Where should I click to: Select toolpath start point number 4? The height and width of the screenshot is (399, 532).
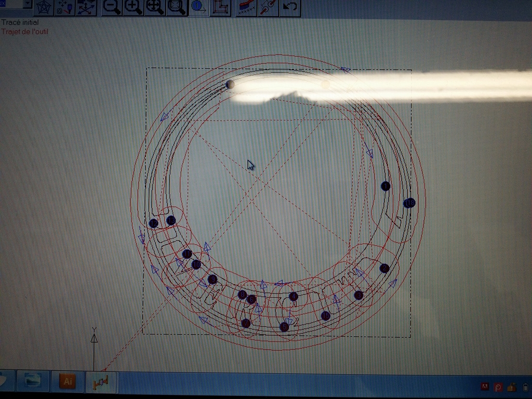[x=294, y=297]
